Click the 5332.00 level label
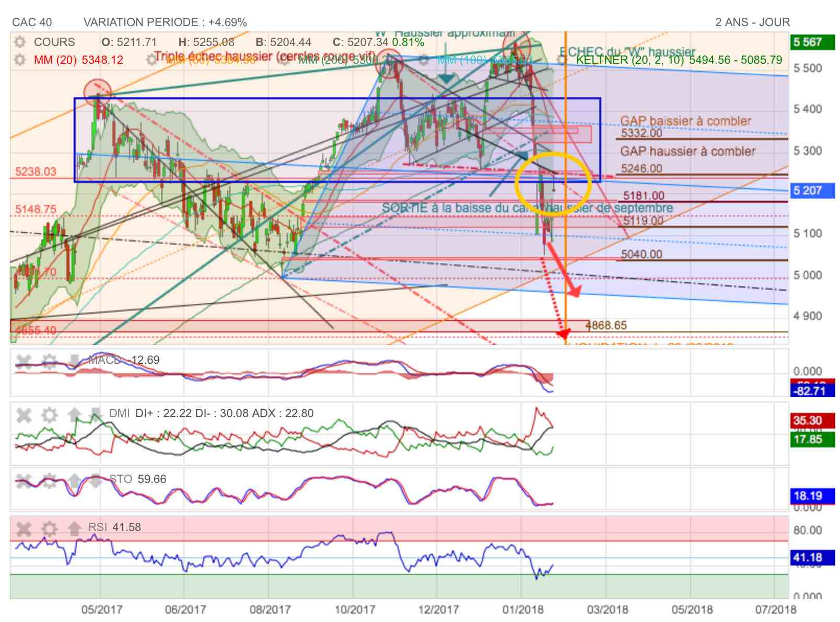Screen dimensions: 840x622 (641, 133)
